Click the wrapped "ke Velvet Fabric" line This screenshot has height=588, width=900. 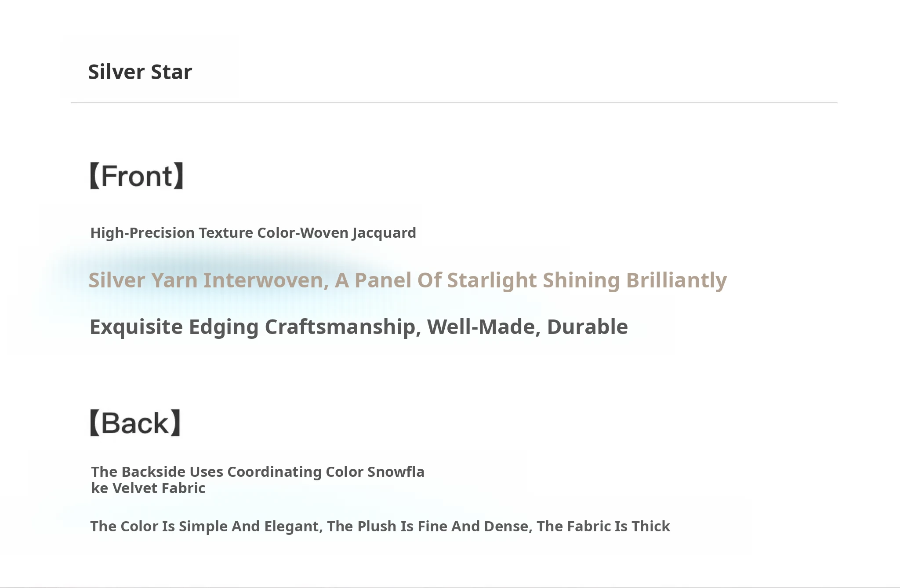(148, 488)
